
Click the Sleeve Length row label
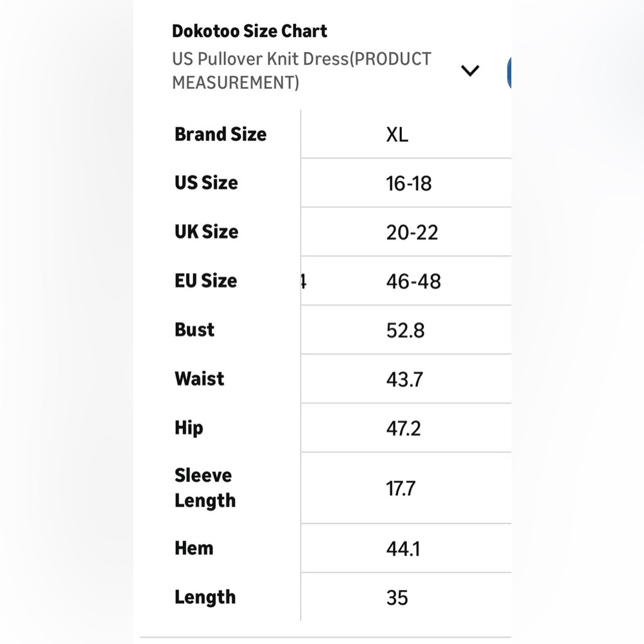coord(205,488)
